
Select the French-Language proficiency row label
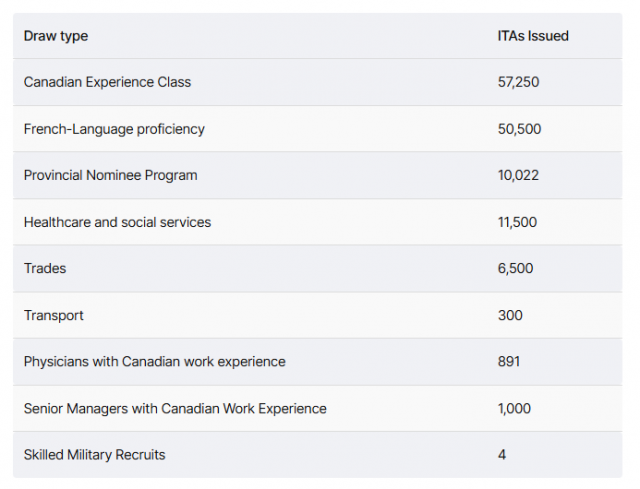click(x=114, y=129)
